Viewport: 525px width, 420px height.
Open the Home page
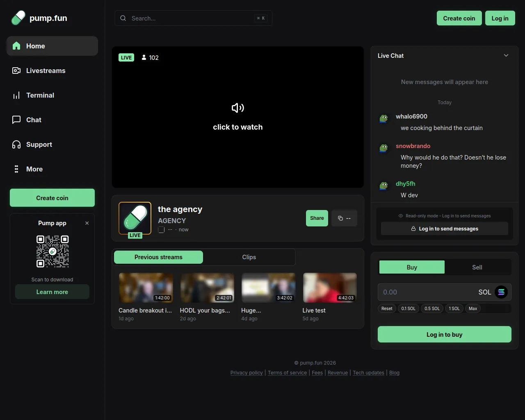52,46
